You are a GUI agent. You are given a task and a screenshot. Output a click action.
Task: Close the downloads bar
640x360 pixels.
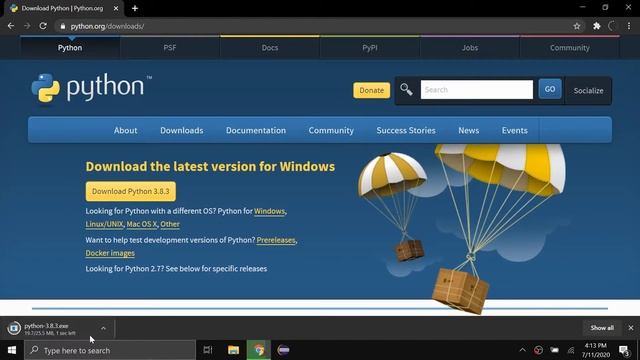pyautogui.click(x=631, y=328)
